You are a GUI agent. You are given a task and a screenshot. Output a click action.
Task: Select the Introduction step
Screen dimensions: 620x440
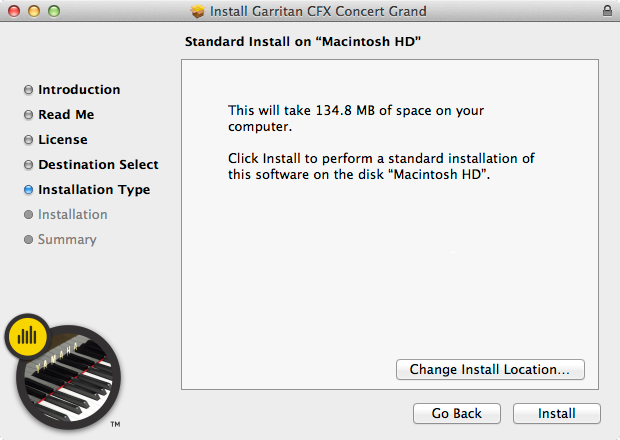pyautogui.click(x=79, y=89)
